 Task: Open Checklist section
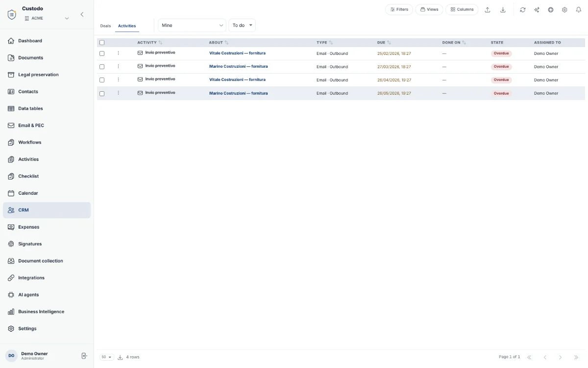(x=47, y=176)
